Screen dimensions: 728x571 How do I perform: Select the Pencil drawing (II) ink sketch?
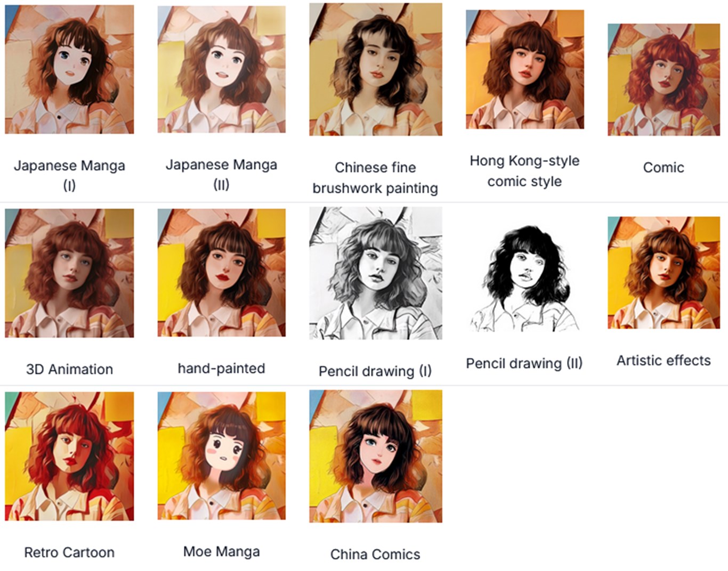click(x=525, y=278)
